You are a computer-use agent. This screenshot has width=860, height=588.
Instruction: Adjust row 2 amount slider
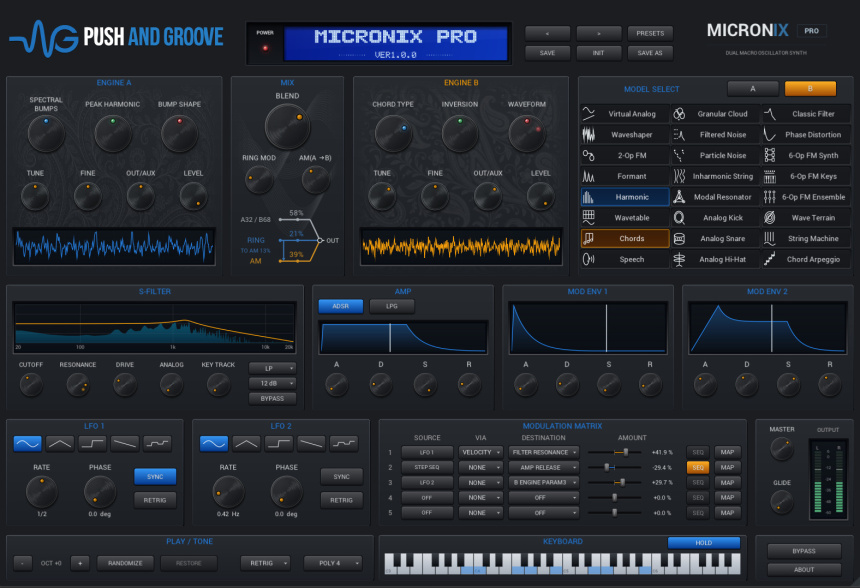(614, 467)
